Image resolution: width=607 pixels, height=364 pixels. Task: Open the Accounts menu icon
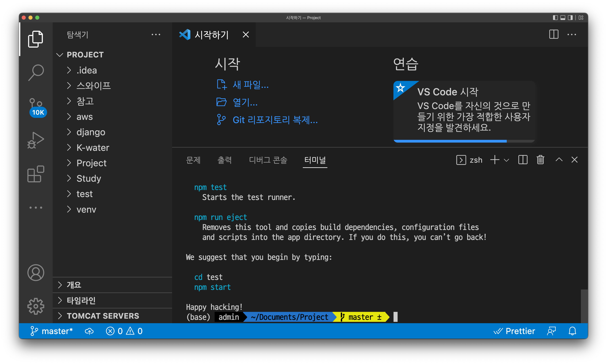[36, 272]
